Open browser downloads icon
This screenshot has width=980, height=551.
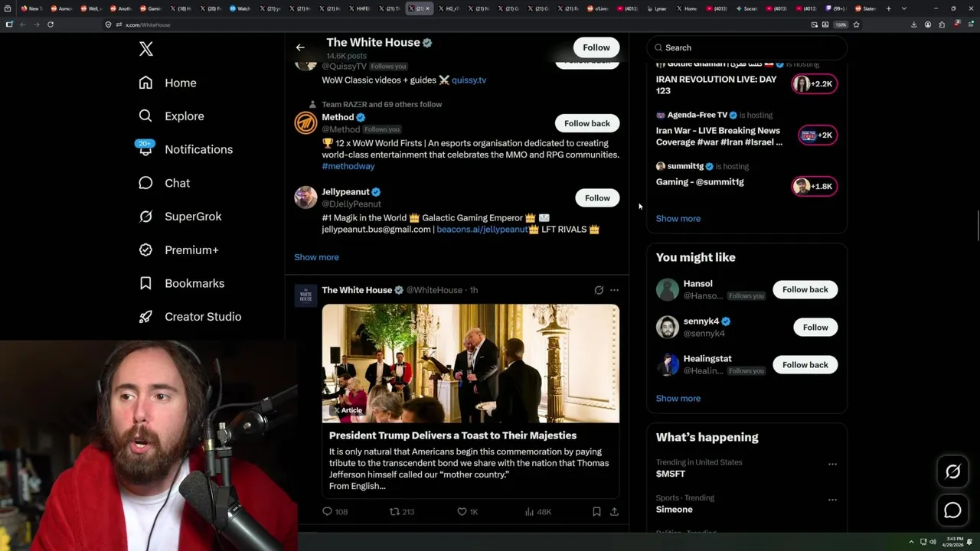pos(913,24)
